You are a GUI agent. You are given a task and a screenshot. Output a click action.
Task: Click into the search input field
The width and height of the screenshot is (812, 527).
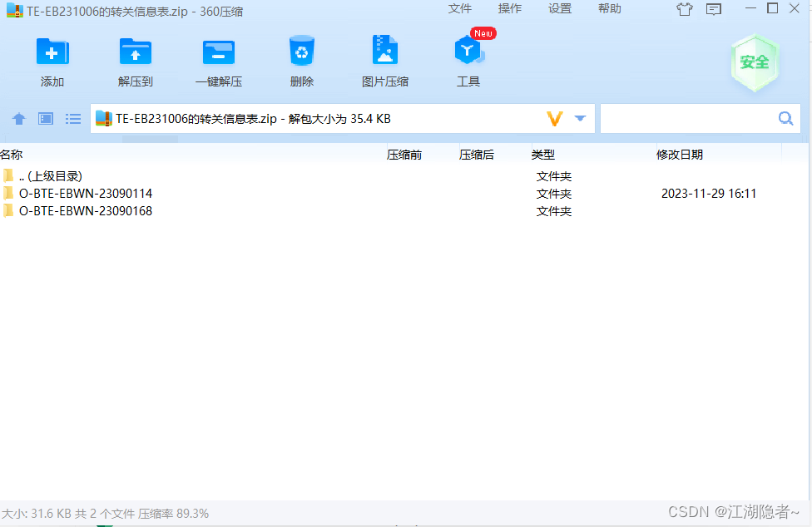tap(689, 118)
